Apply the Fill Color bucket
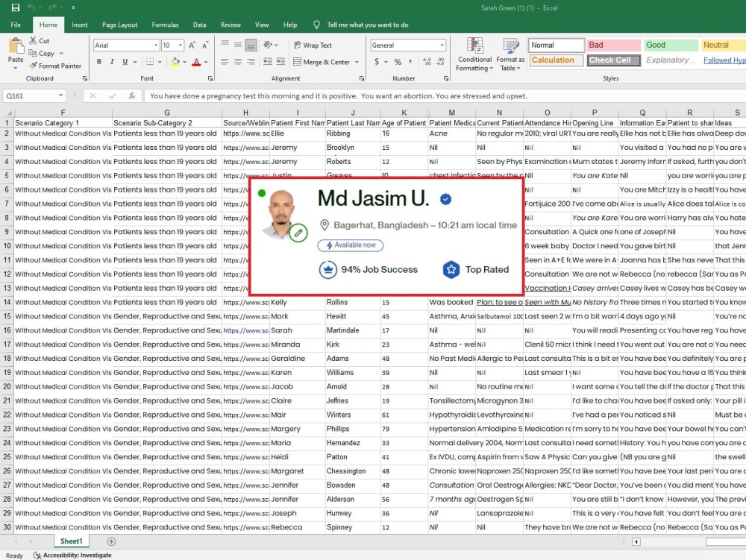Screen dimensions: 746x560 pyautogui.click(x=175, y=61)
